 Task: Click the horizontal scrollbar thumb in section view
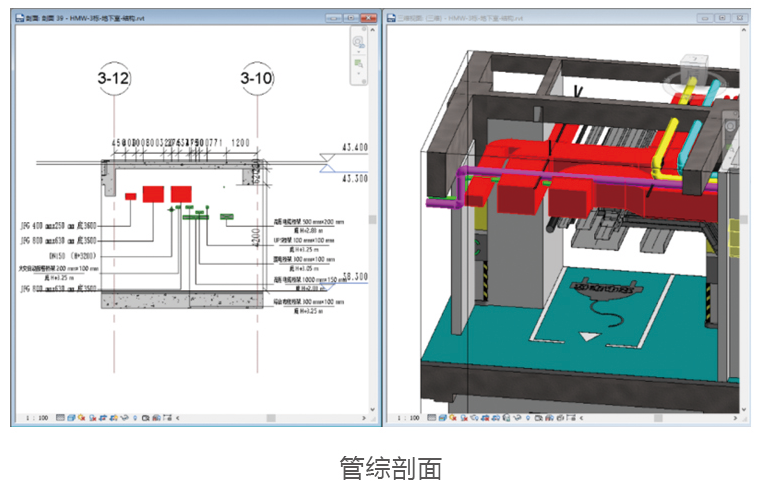point(271,418)
